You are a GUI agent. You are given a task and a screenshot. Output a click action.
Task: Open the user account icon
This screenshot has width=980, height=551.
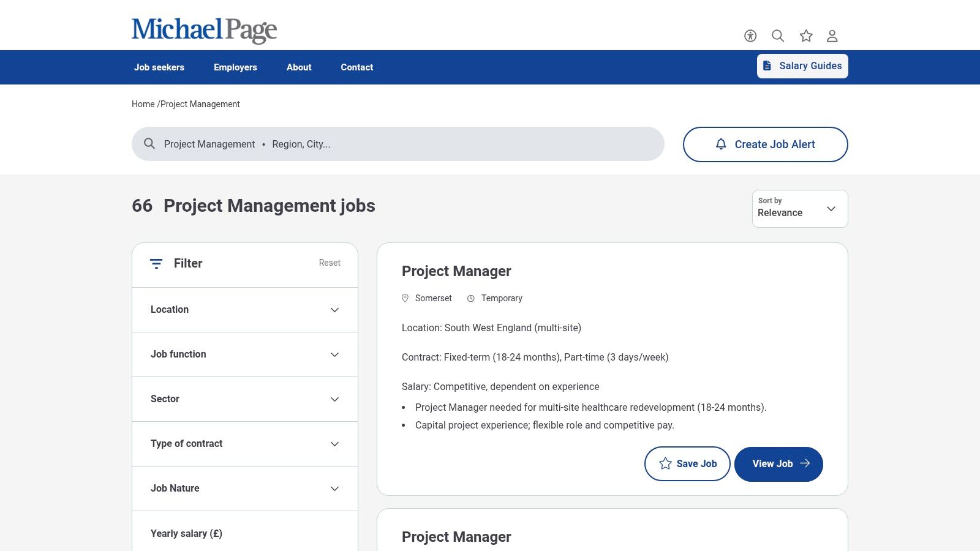pos(832,36)
